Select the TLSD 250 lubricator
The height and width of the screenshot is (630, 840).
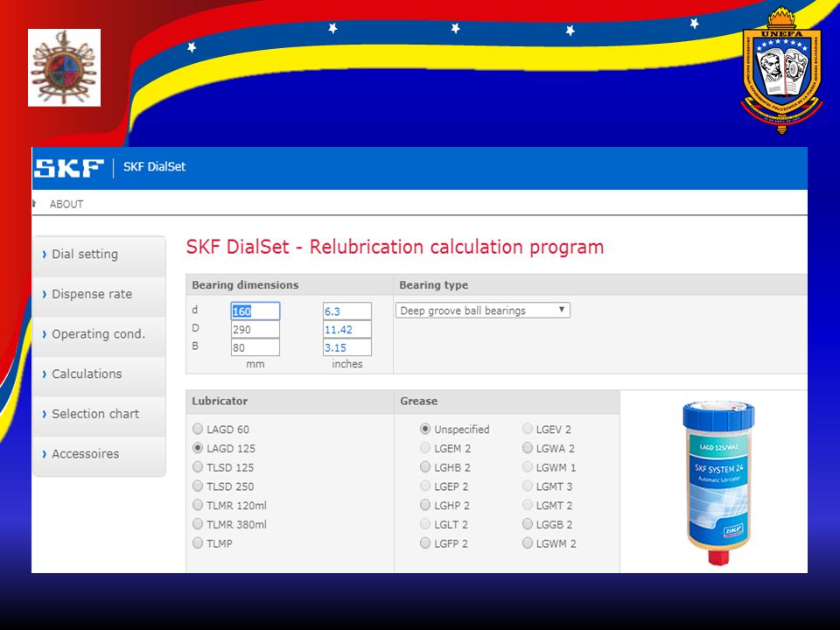pyautogui.click(x=198, y=486)
